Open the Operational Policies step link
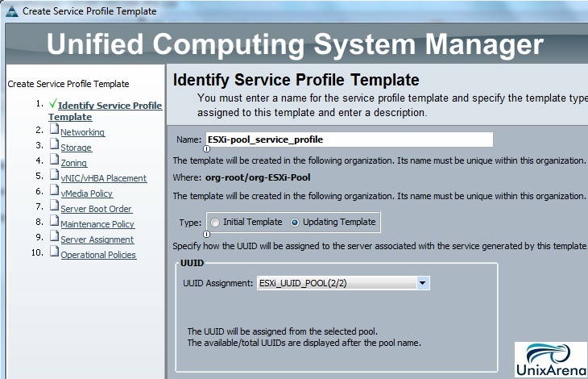The image size is (588, 379). point(98,255)
